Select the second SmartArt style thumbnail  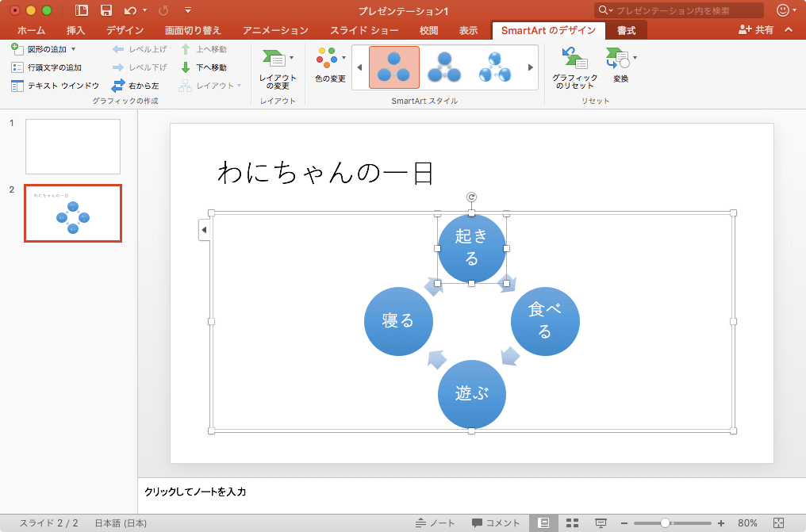point(444,67)
